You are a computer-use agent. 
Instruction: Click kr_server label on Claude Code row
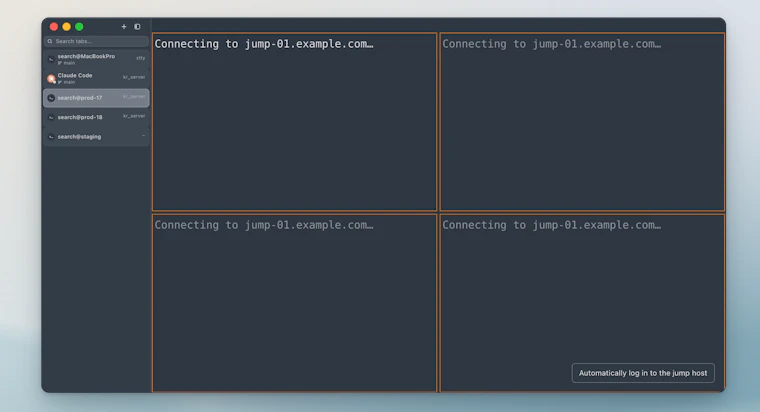point(134,77)
